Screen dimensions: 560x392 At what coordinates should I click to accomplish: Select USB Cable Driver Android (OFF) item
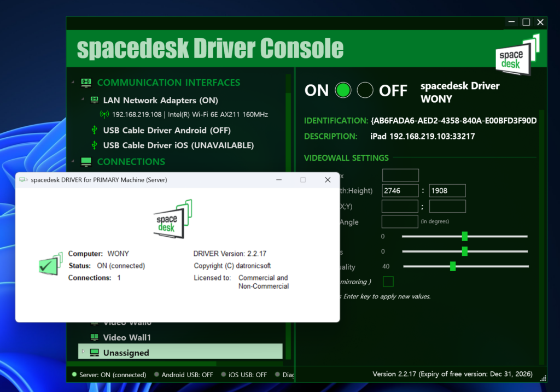click(167, 131)
